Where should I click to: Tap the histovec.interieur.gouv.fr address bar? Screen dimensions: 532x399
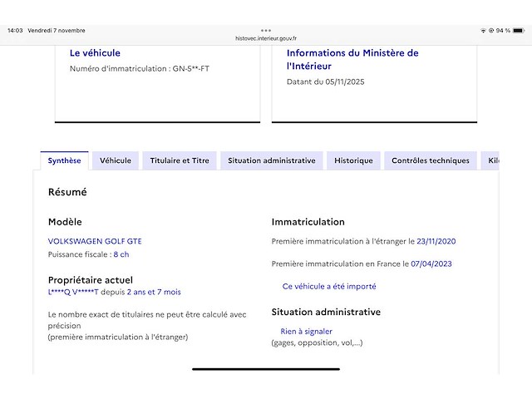click(x=266, y=38)
